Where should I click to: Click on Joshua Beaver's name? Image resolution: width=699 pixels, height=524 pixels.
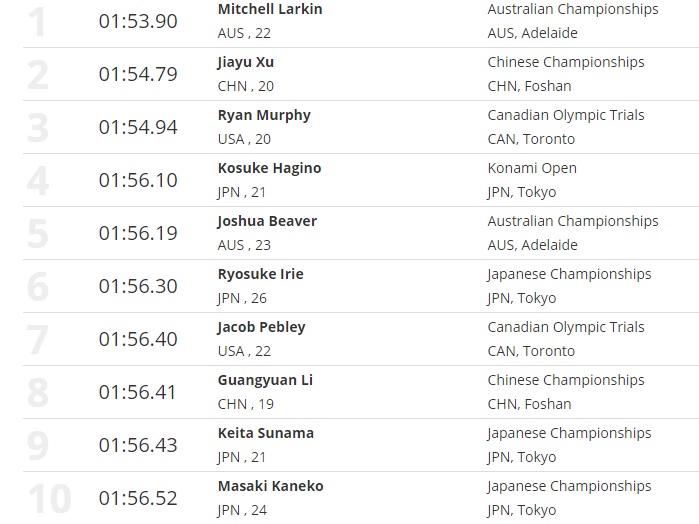(267, 221)
